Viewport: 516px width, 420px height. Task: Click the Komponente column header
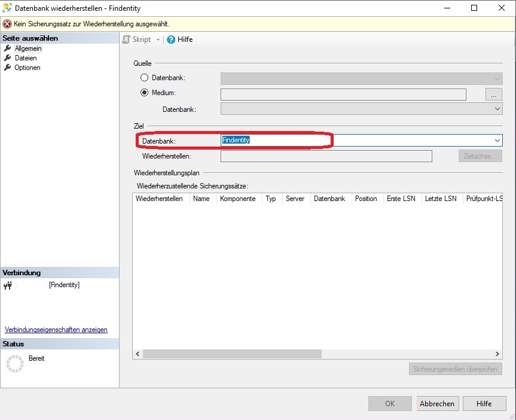[239, 199]
